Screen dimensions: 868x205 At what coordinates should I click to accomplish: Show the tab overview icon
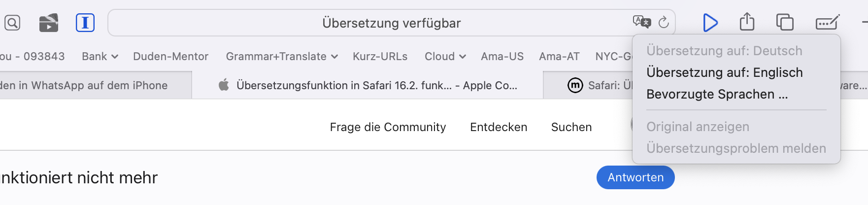click(x=785, y=23)
